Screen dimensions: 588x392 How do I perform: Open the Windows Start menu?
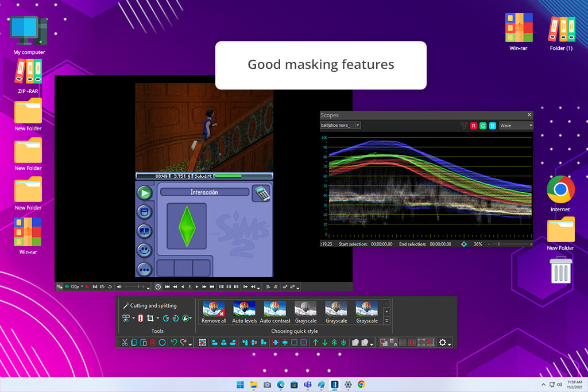240,385
